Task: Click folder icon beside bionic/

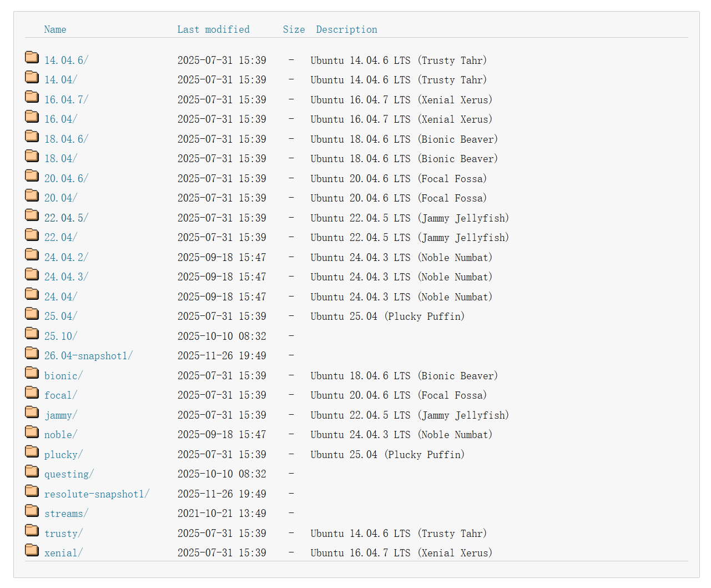Action: tap(32, 373)
